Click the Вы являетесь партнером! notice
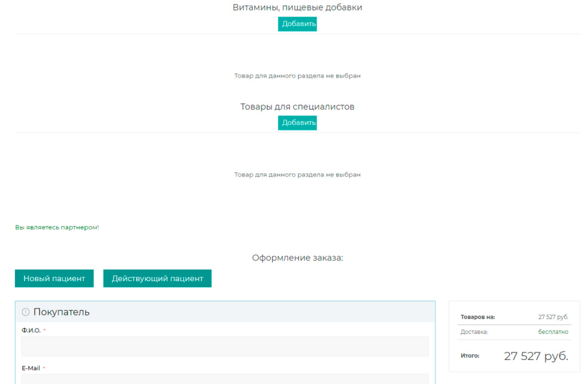This screenshot has width=588, height=384. point(57,228)
